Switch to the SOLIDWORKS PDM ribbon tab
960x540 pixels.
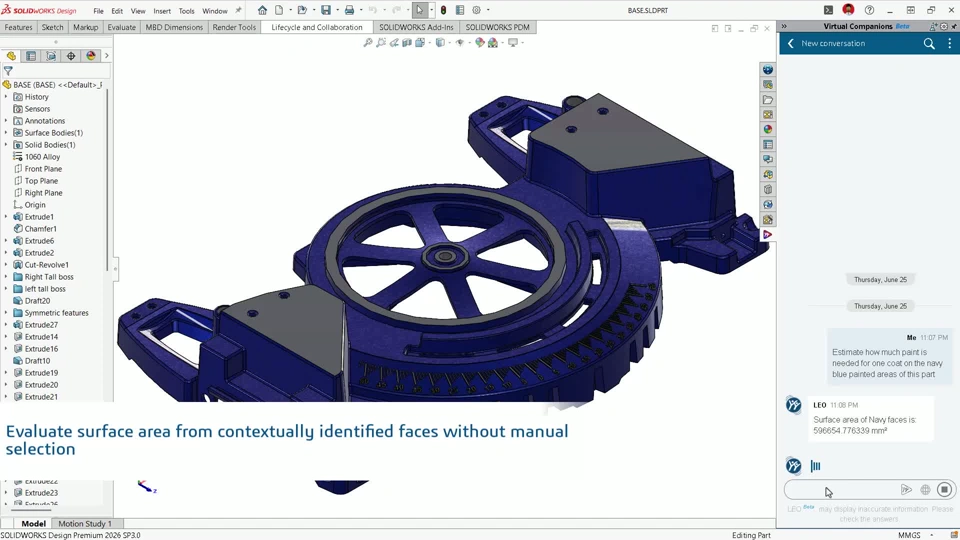click(x=497, y=27)
